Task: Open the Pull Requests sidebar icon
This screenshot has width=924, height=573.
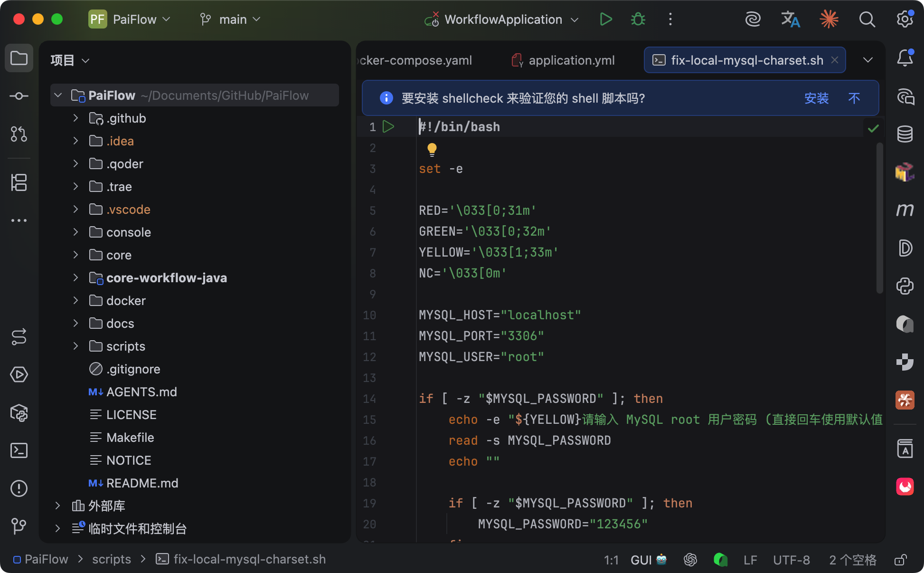Action: pos(19,134)
